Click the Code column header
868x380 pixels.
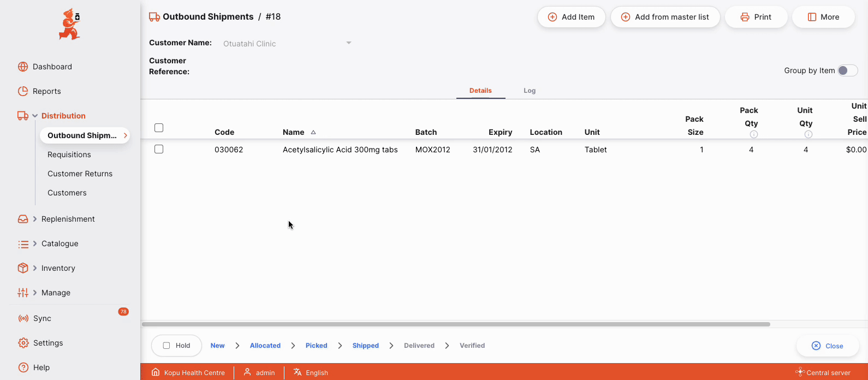[x=224, y=132]
